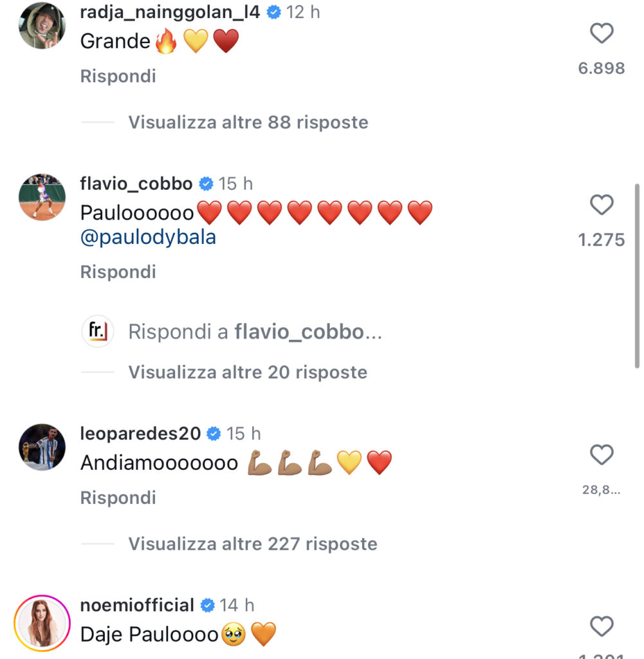Click Rispondi under flavio_cobbo's comment
Viewport: 644px width, 659px height.
coord(118,272)
